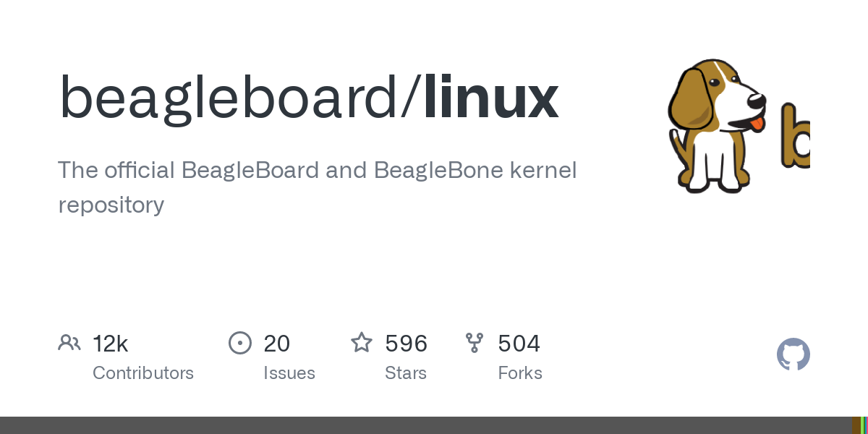Image resolution: width=868 pixels, height=434 pixels.
Task: Click the Stars star icon
Action: pos(362,342)
